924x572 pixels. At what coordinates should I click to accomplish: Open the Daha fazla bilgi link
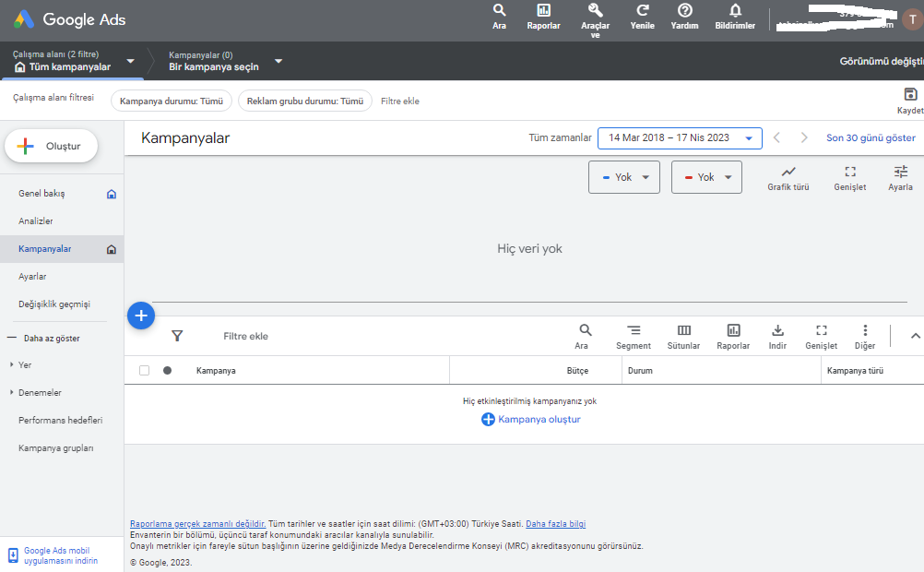(556, 524)
